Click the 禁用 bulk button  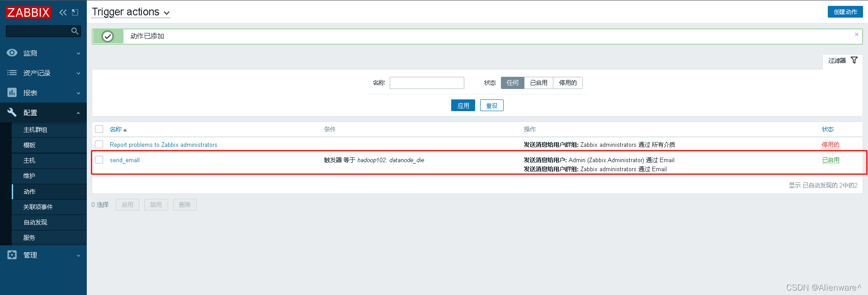(x=156, y=205)
